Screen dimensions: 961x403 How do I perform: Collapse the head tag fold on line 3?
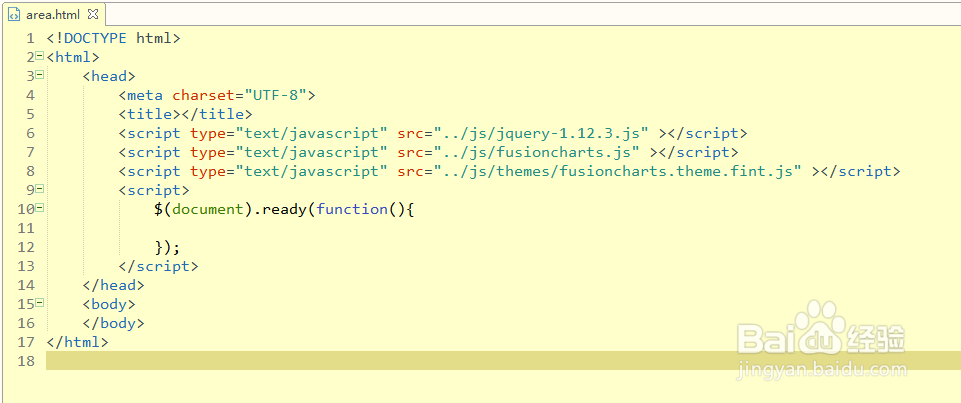(39, 75)
